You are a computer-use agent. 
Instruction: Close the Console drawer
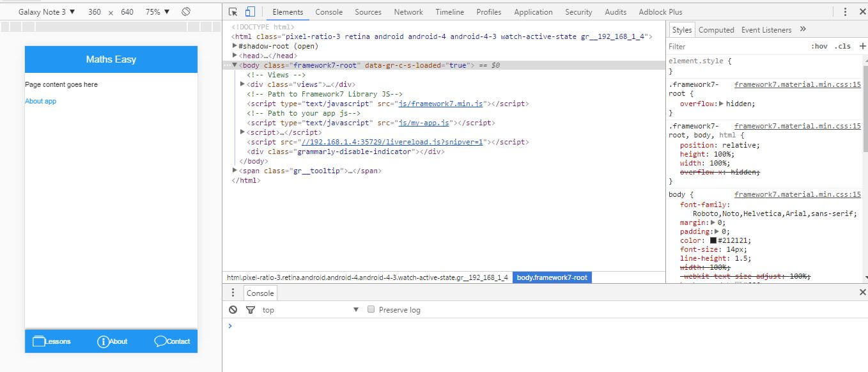tap(862, 292)
